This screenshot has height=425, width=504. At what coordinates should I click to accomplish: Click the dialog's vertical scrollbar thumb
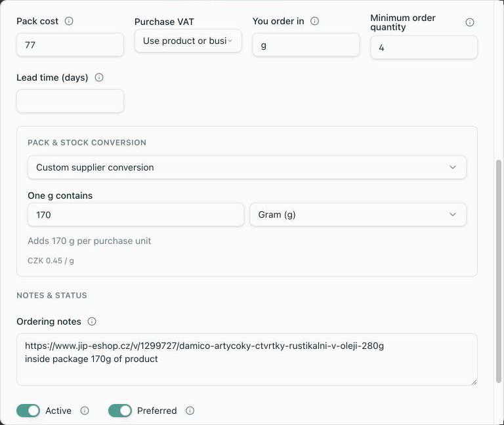click(x=499, y=272)
